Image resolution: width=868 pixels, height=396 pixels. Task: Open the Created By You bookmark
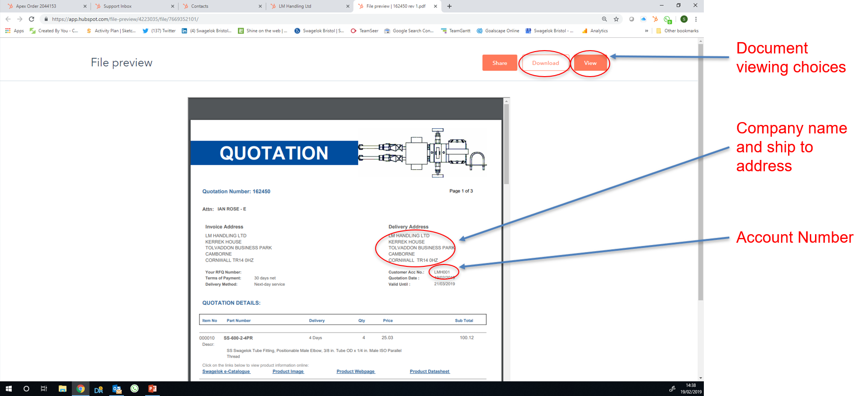[54, 31]
